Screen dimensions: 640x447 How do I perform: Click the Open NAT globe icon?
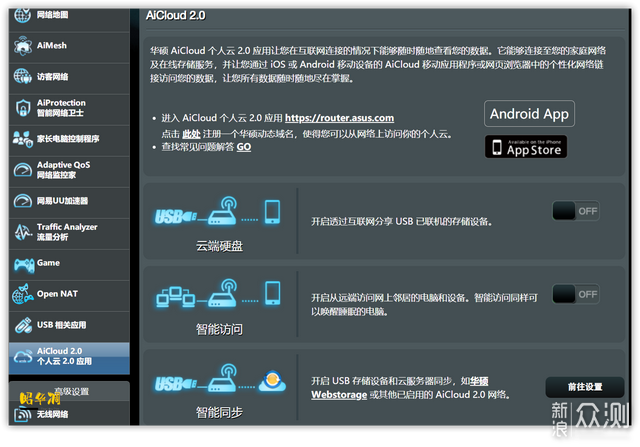click(23, 294)
